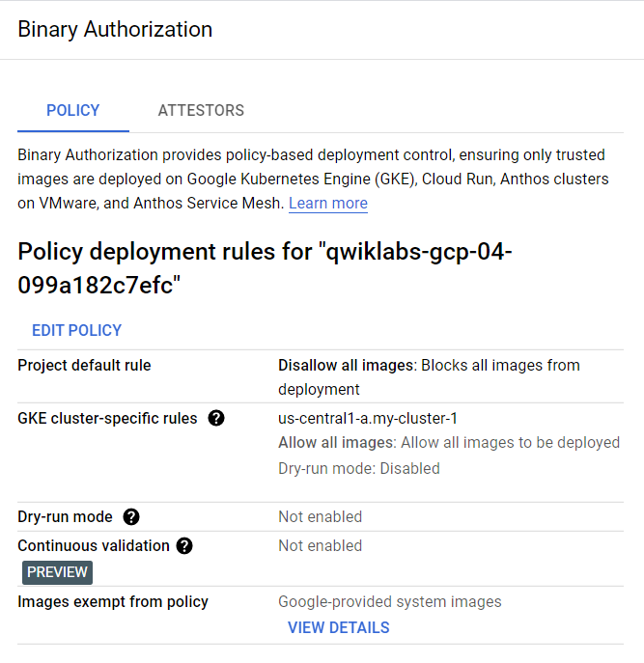Click Allow all images rule description

click(x=449, y=442)
